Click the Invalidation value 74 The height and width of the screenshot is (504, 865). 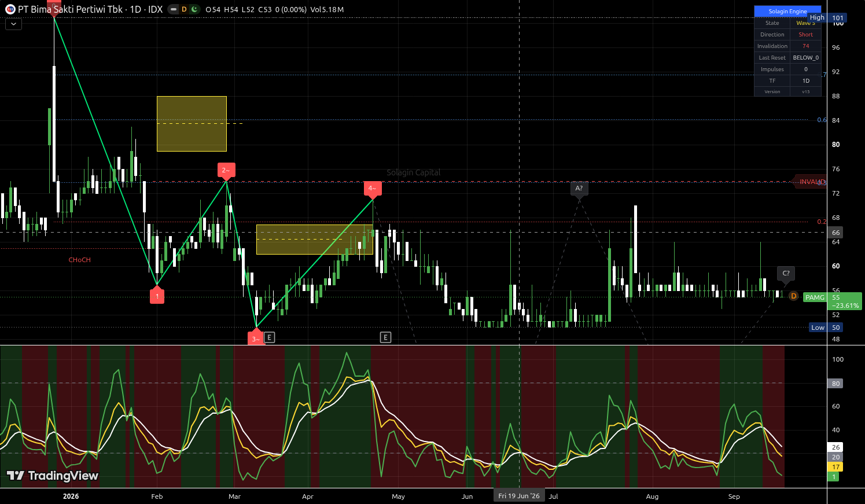(x=806, y=46)
